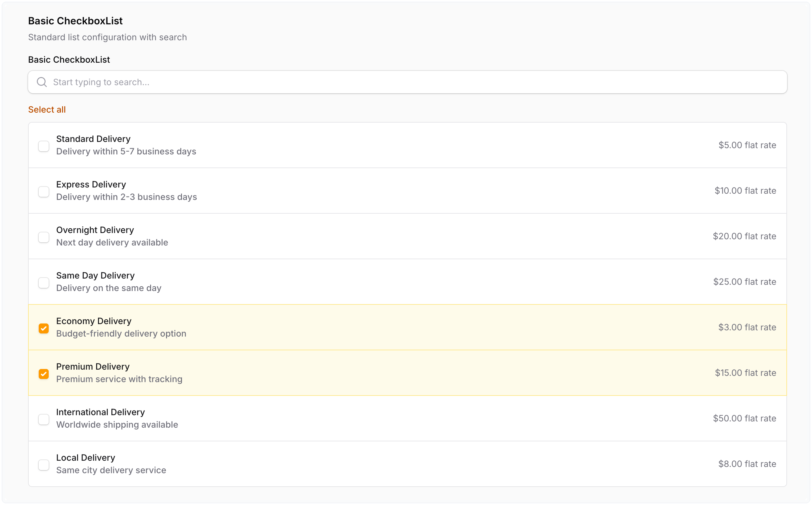Uncheck Premium Delivery
Screen dimensions: 812x505
pyautogui.click(x=44, y=374)
